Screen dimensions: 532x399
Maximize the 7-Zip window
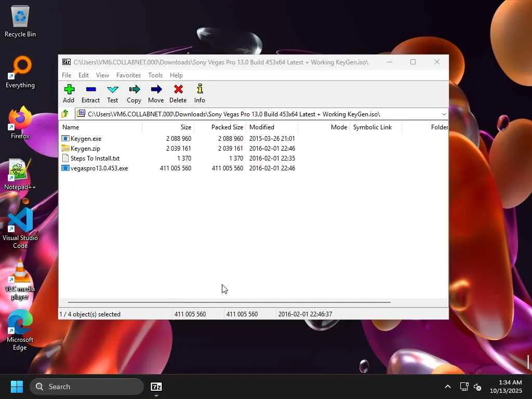(413, 62)
